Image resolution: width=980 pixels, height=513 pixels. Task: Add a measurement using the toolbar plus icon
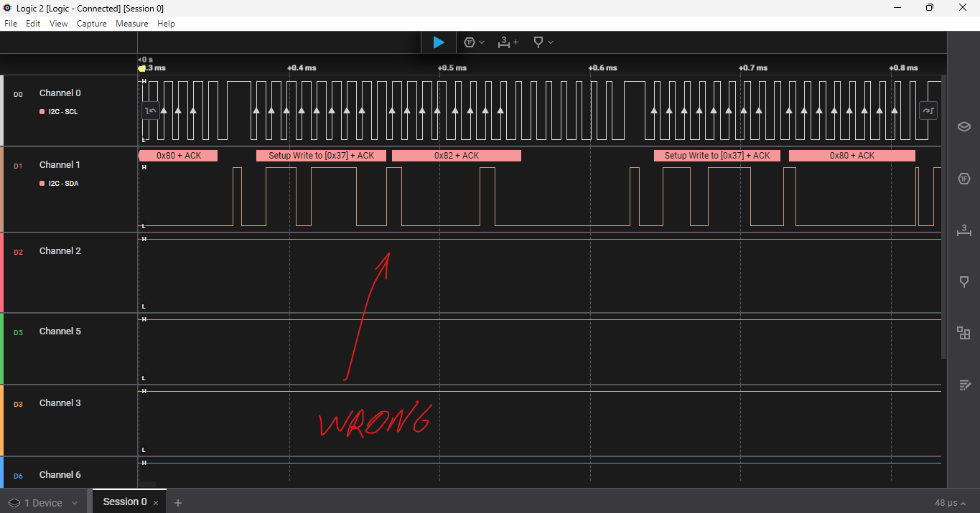tap(516, 42)
